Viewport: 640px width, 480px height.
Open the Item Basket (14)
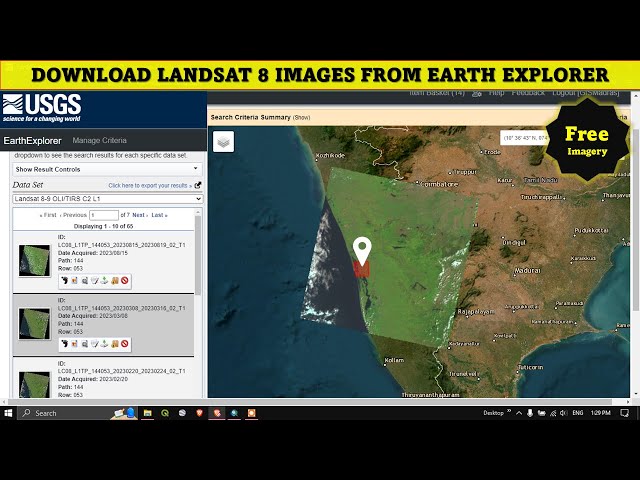[437, 93]
